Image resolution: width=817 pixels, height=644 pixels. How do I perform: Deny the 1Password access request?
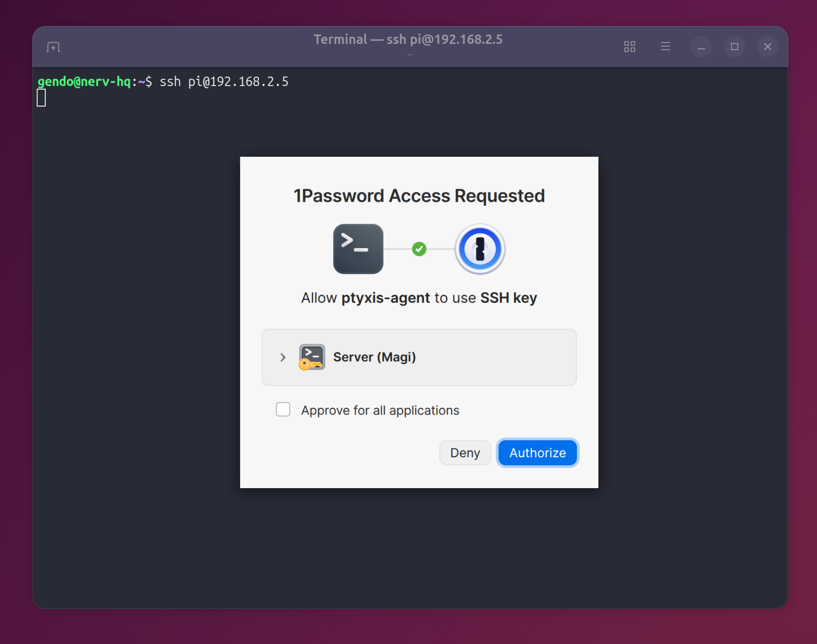465,452
